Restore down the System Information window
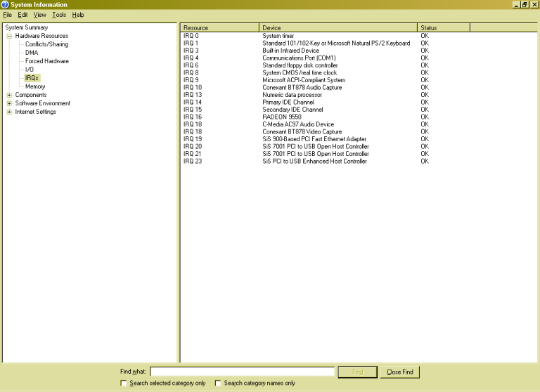 [x=525, y=4]
